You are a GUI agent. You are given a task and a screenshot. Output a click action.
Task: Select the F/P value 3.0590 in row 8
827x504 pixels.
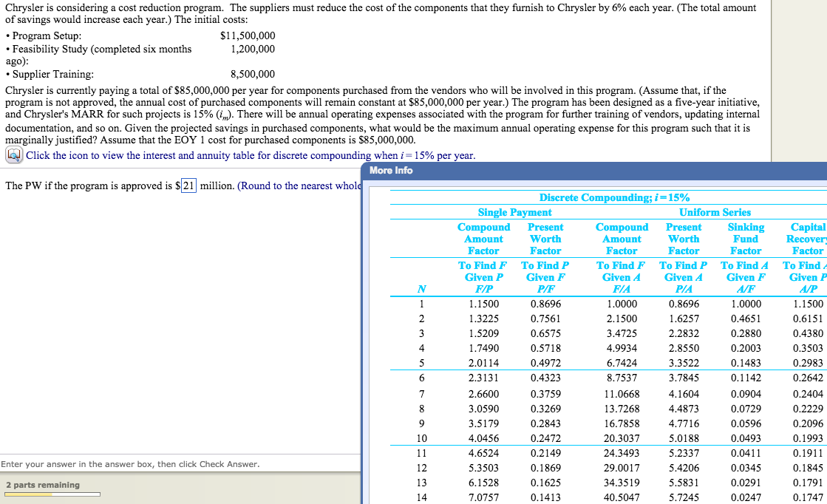[483, 409]
